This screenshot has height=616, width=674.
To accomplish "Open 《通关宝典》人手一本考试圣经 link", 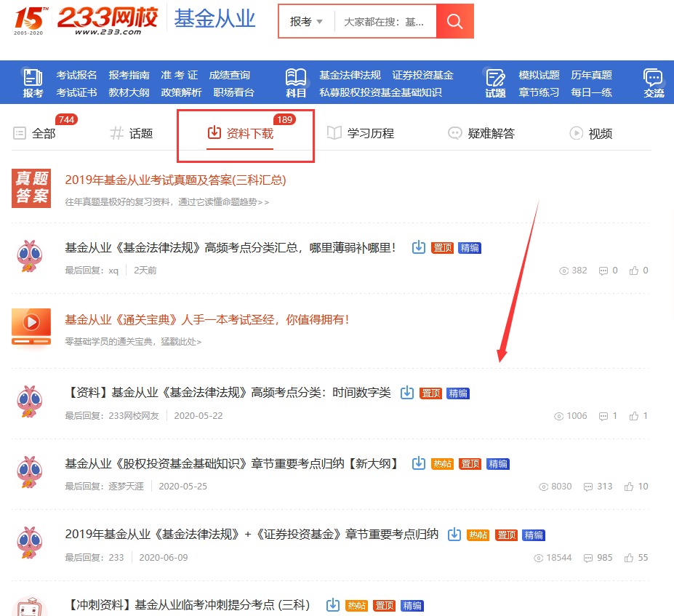I will click(x=207, y=320).
